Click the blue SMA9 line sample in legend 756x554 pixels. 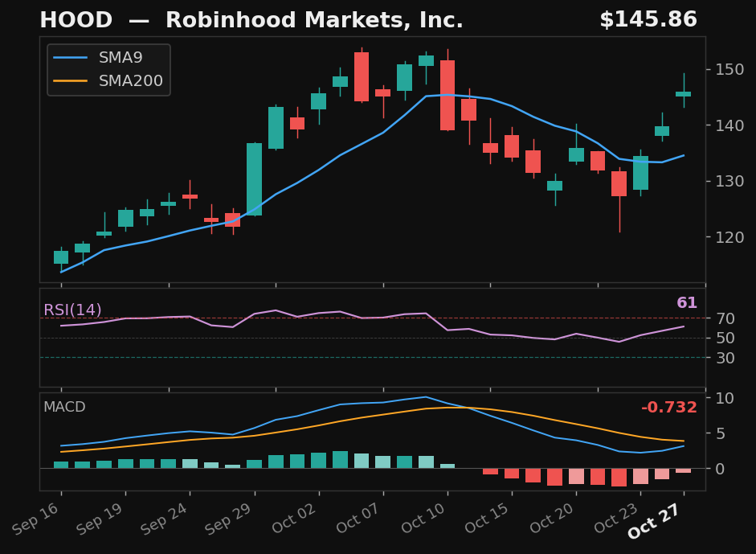coord(71,58)
